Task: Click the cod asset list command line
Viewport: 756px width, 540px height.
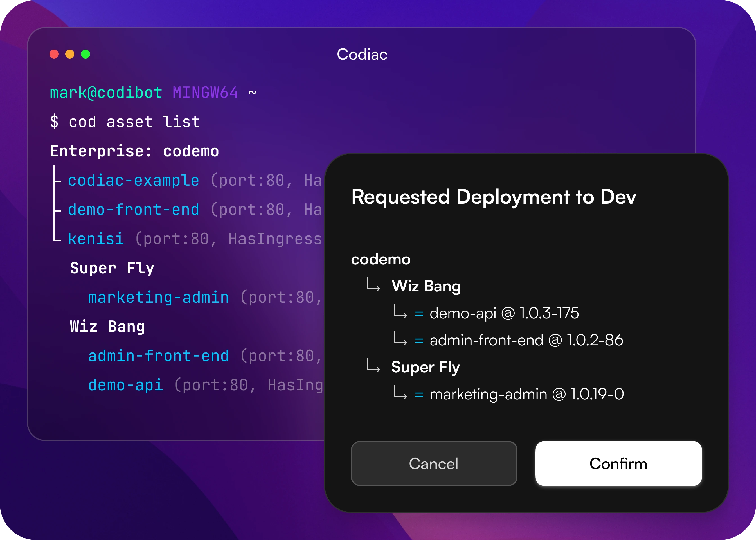Action: pos(125,122)
